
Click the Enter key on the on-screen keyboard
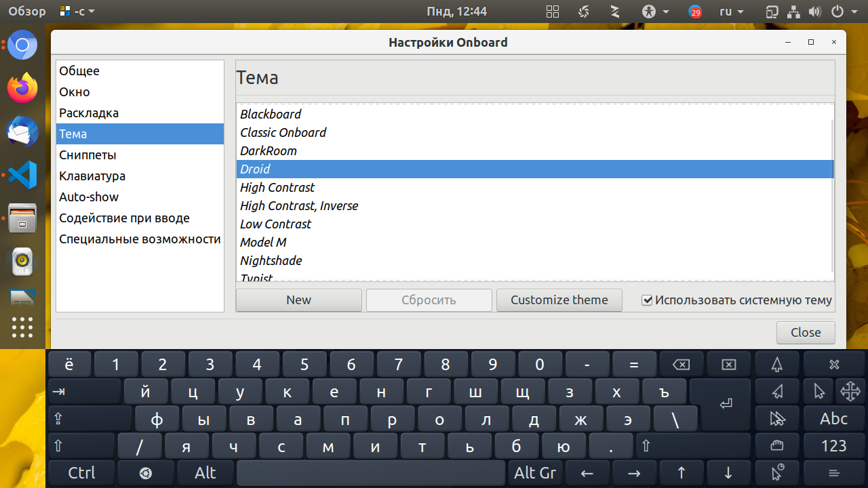tap(726, 404)
